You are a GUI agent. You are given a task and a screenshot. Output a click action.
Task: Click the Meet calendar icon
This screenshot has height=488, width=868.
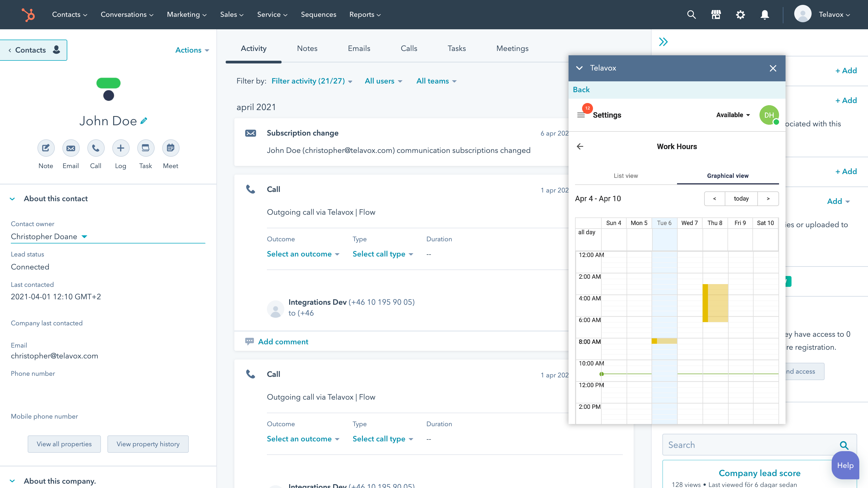coord(171,148)
